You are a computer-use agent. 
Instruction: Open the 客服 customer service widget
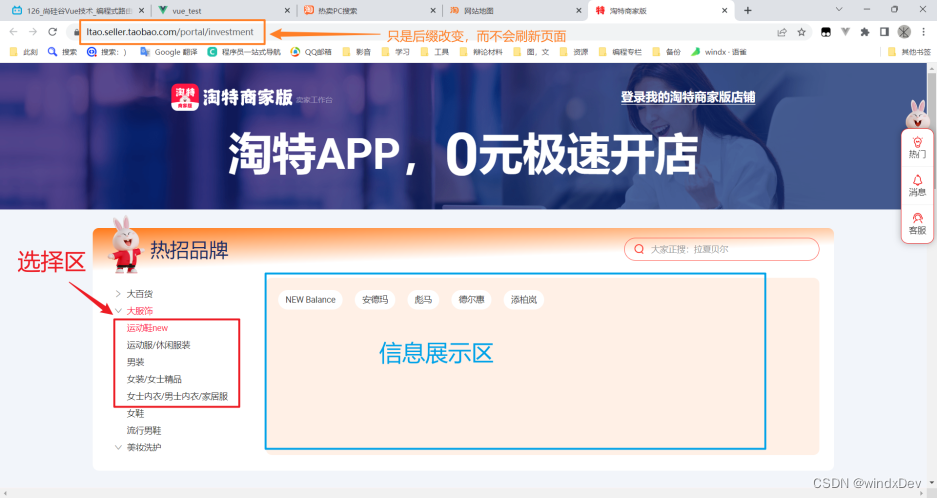coord(917,224)
